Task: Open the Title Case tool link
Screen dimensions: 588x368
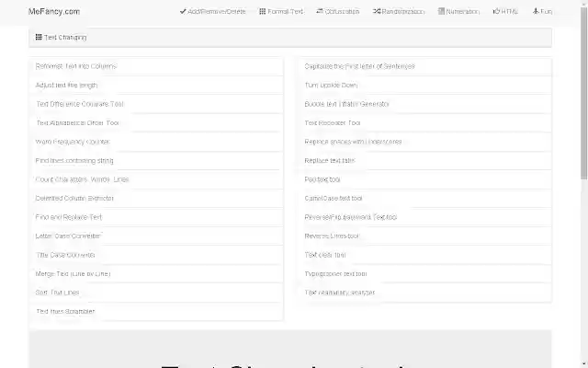Action: coord(65,255)
